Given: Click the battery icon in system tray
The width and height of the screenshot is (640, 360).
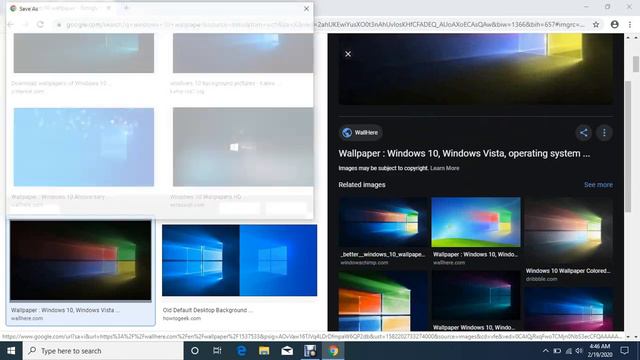Looking at the screenshot, I should [x=557, y=351].
